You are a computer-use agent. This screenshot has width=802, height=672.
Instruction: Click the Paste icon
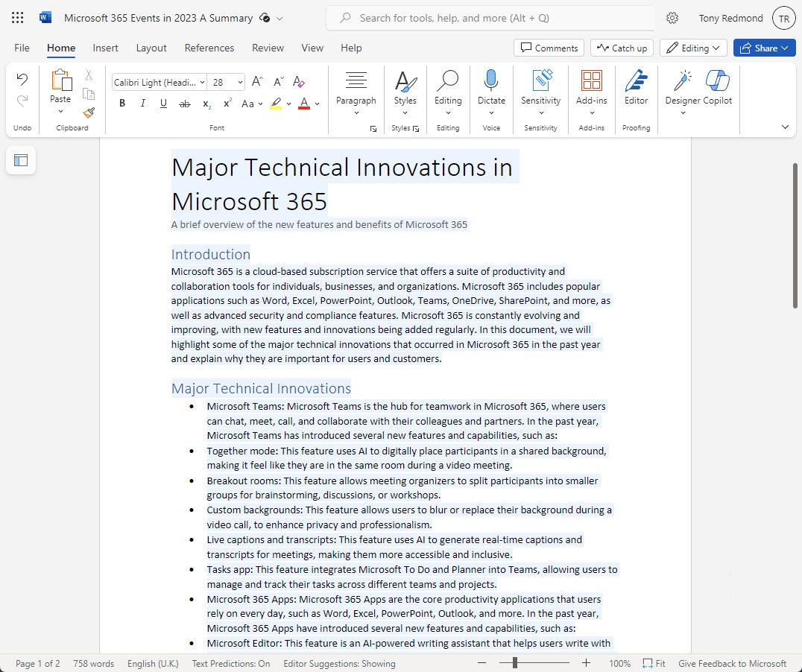click(60, 82)
